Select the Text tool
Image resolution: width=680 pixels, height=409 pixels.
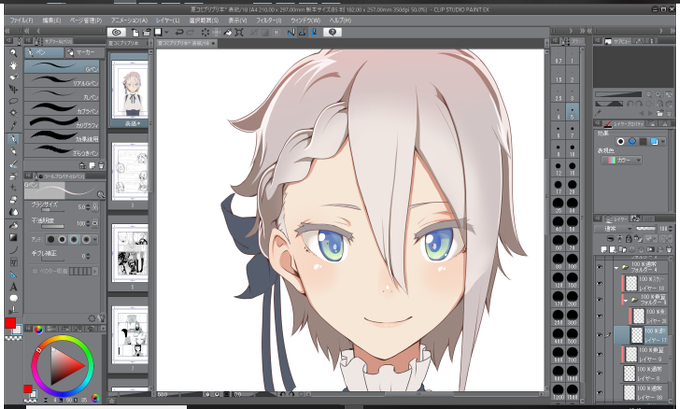coord(13,287)
